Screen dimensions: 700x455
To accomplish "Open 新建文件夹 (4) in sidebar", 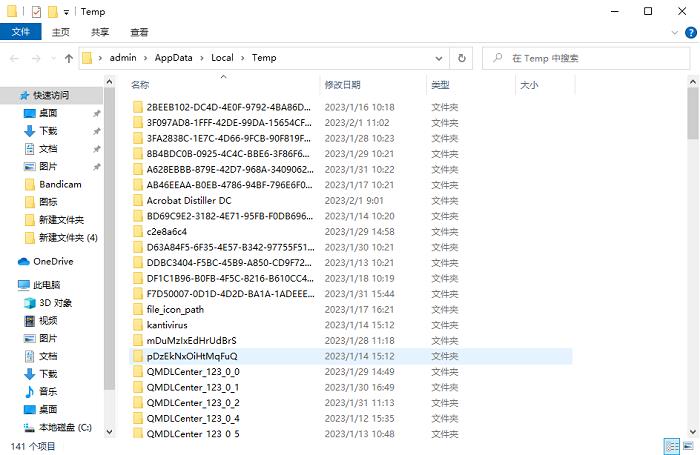I will [68, 238].
